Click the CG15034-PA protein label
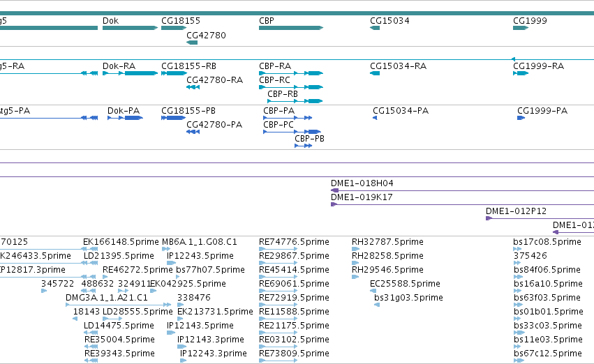594x364 pixels. tap(401, 111)
